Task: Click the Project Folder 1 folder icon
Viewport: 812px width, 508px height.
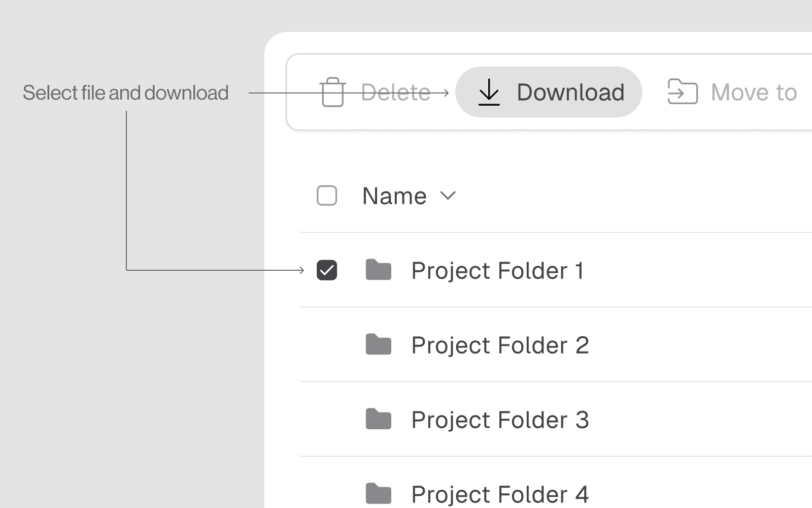Action: (x=379, y=270)
